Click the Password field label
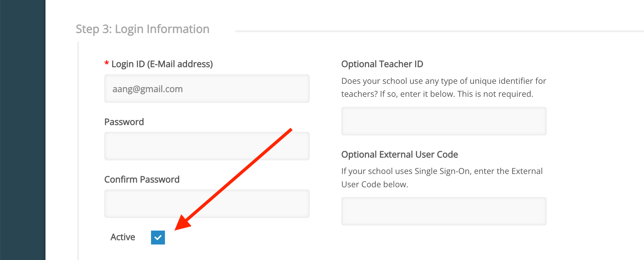The width and height of the screenshot is (644, 260). click(x=124, y=122)
